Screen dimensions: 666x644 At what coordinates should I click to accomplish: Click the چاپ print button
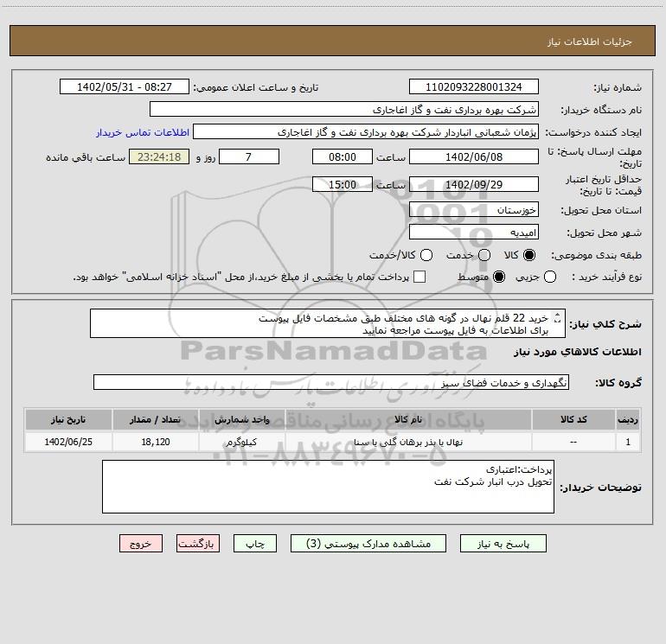pos(255,544)
